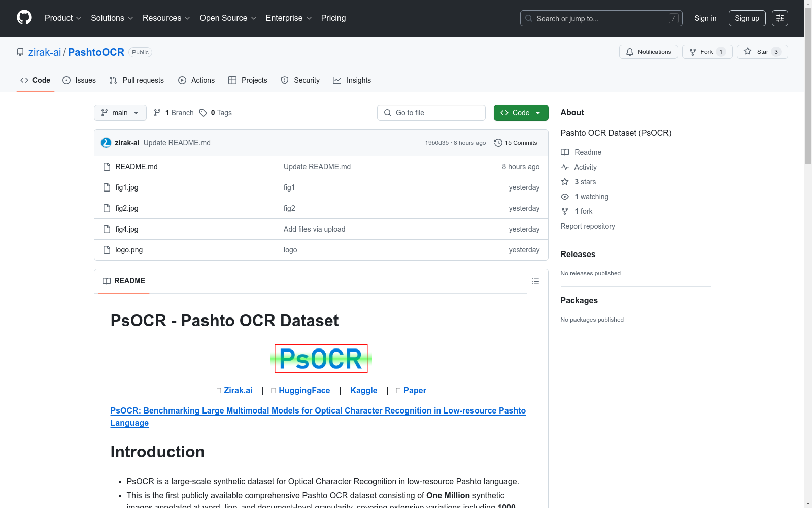This screenshot has height=508, width=812.
Task: Open the Actions tab
Action: click(x=196, y=80)
